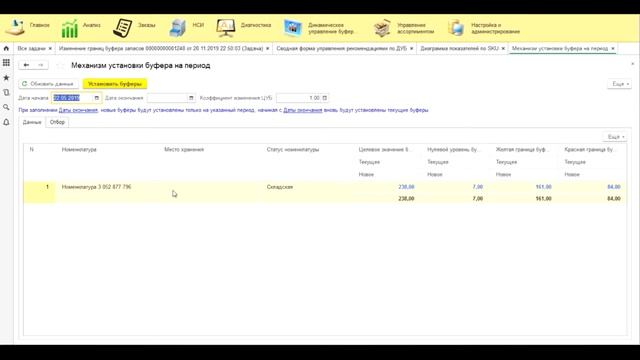Select current yellow border 161,00 cell
This screenshot has width=640, height=360.
(543, 187)
